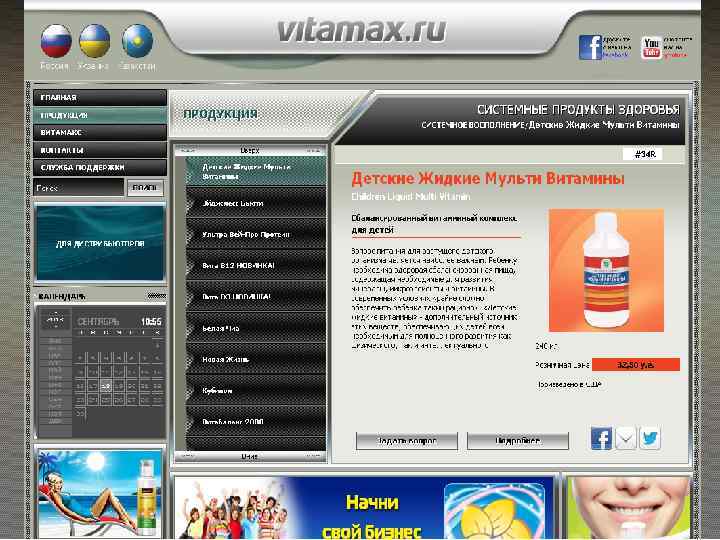This screenshot has height=540, width=720.
Task: Select Вита B12 НОВИНКА! in list
Action: [255, 265]
